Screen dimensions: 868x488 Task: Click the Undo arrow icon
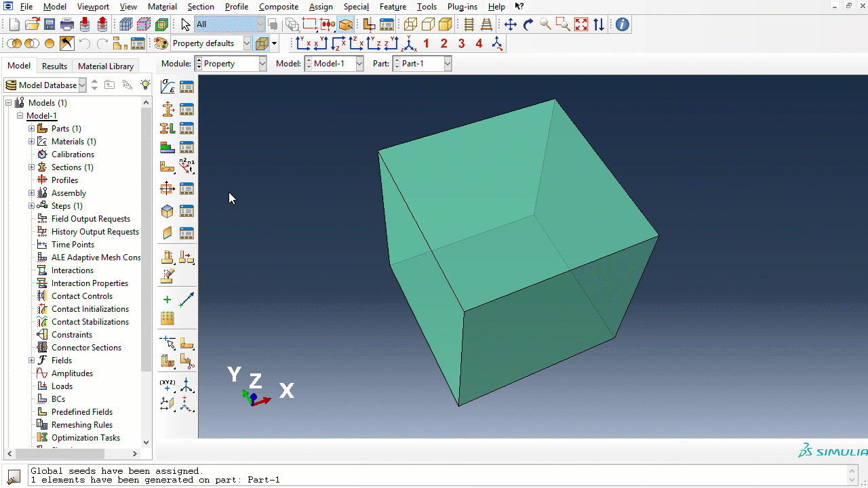pyautogui.click(x=85, y=43)
